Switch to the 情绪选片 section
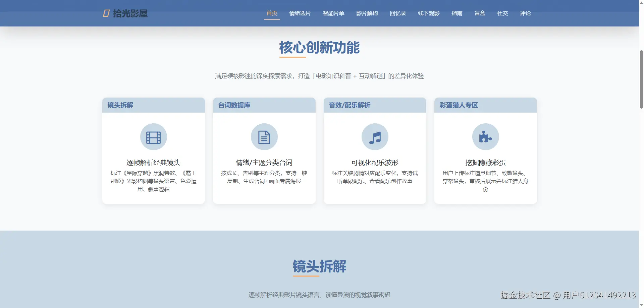The image size is (644, 308). 300,13
